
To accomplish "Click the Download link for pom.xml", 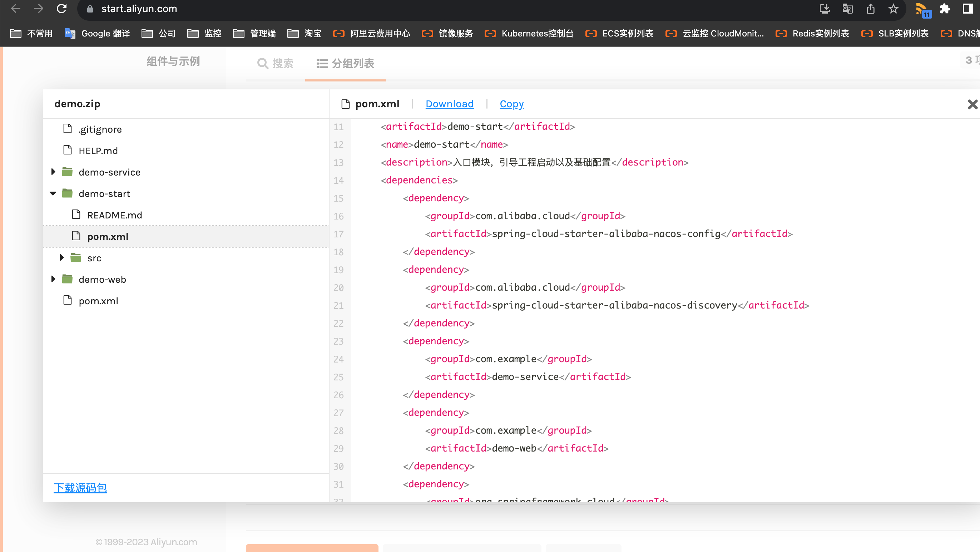I will coord(449,104).
